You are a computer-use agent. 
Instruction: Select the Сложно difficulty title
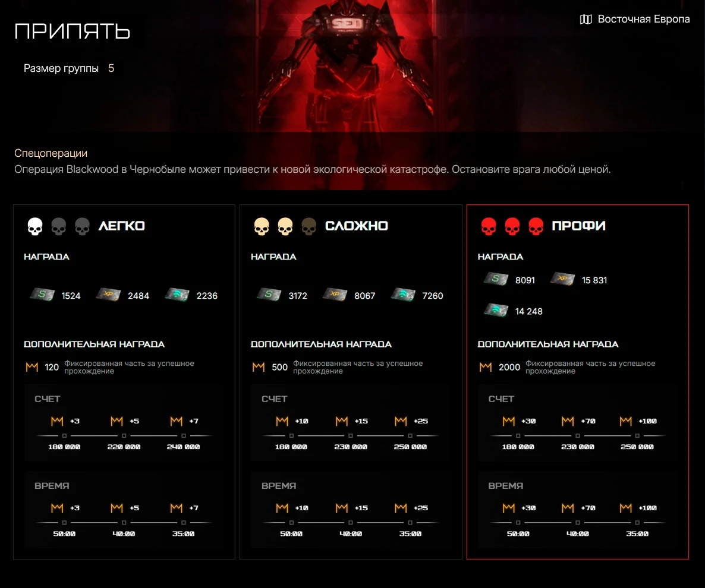click(x=357, y=226)
